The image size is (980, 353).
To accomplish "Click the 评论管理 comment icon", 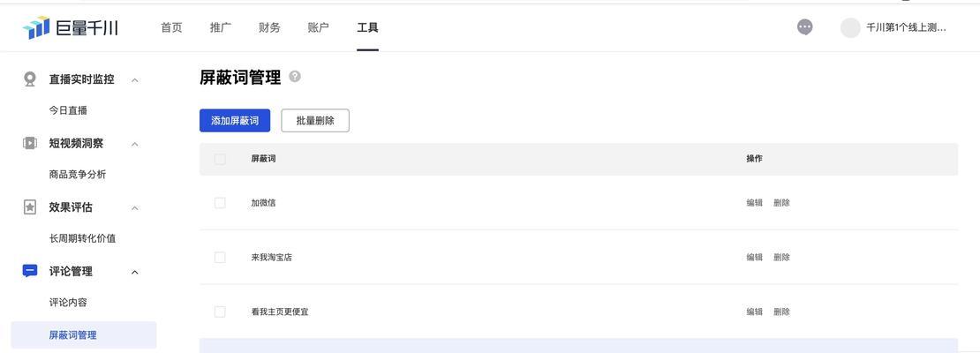I will point(30,271).
